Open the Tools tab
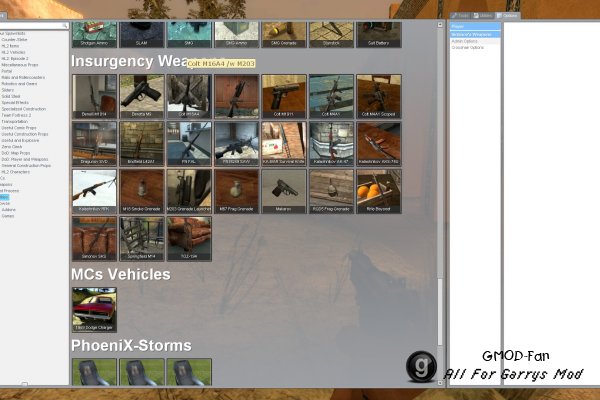The width and height of the screenshot is (600, 400). click(460, 16)
